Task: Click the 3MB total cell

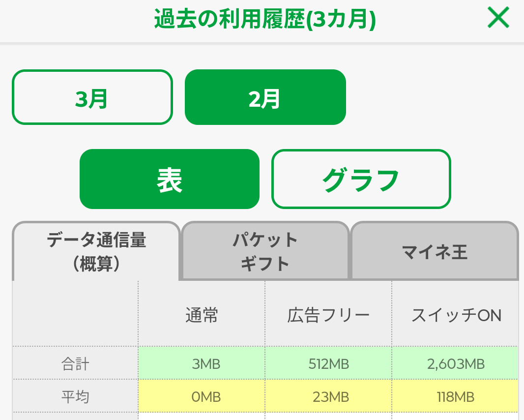Action: point(202,364)
